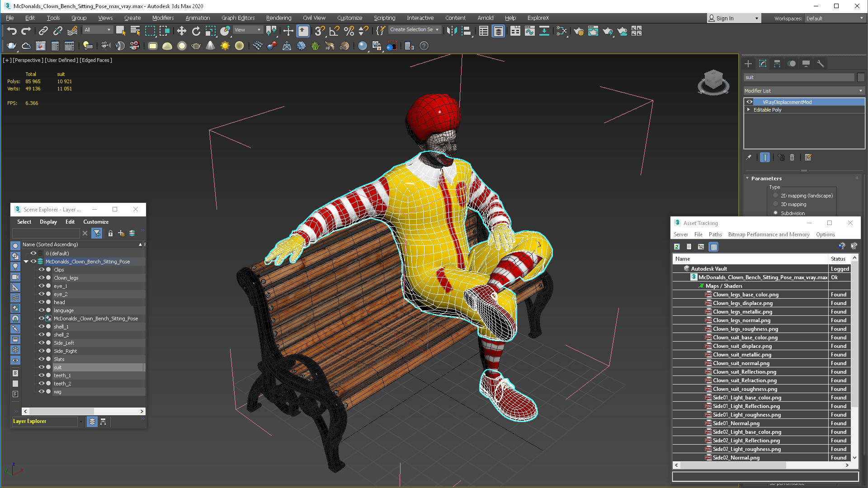Click the lock icon in Scene Explorer
This screenshot has width=868, height=488.
click(x=110, y=233)
